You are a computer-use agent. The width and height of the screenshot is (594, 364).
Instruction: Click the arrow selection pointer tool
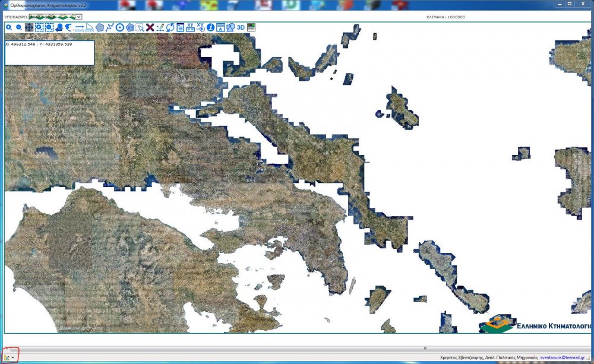pos(140,27)
